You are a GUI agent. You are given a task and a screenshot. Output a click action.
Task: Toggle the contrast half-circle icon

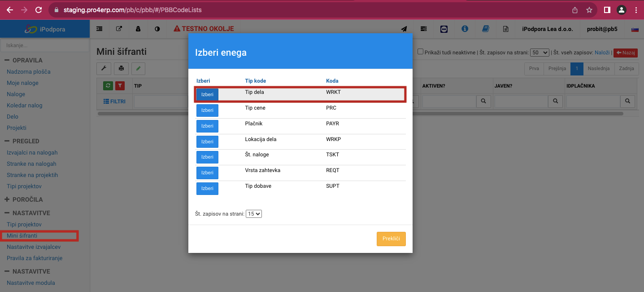coord(157,29)
